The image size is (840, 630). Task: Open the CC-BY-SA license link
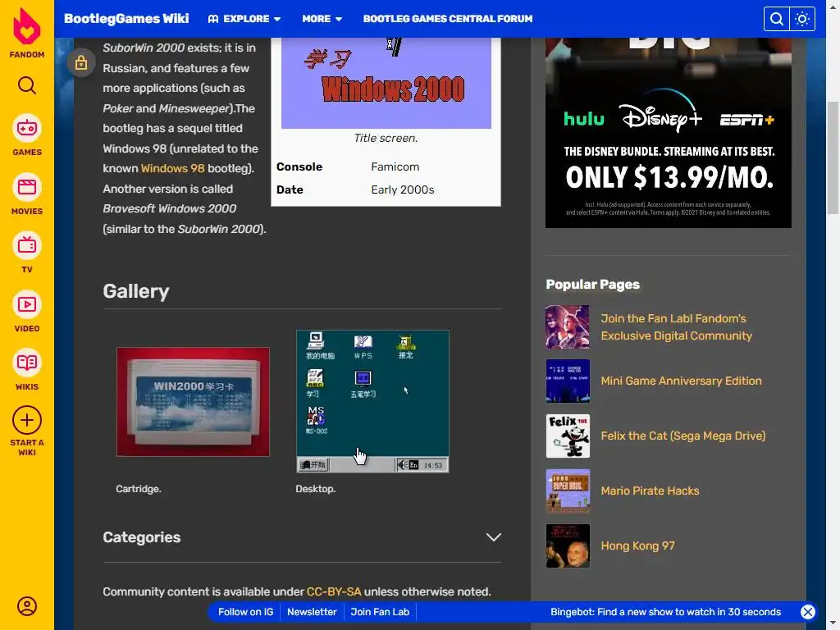[334, 591]
